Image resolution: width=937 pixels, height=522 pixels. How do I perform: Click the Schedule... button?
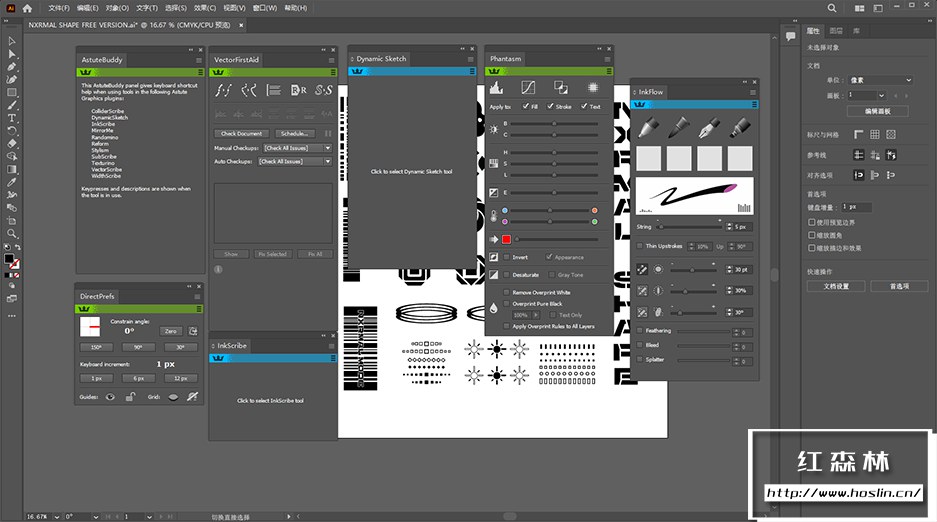[x=295, y=134]
